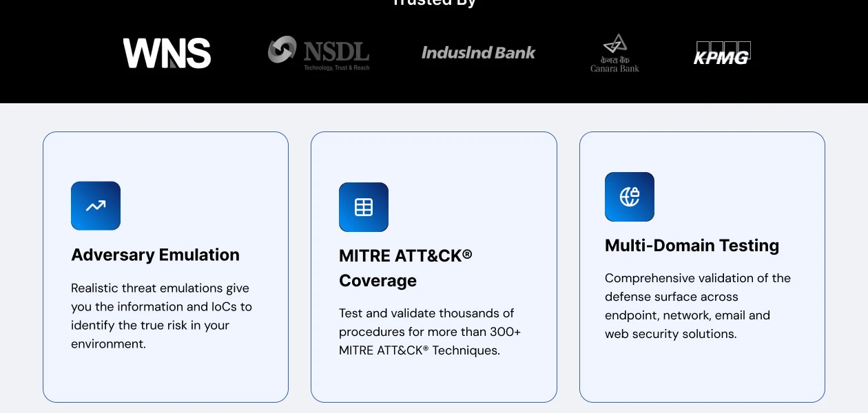The image size is (868, 413).
Task: Open the KPMG logo
Action: 721,54
